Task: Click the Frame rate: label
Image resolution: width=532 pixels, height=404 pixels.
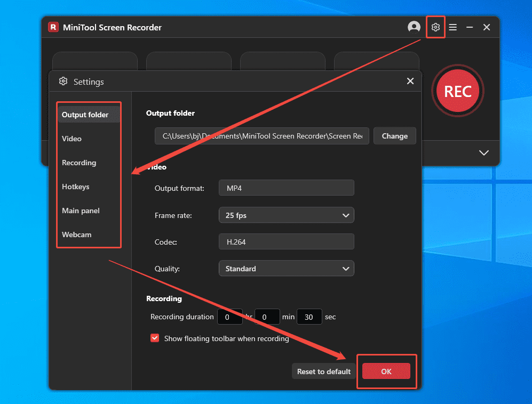Action: tap(173, 215)
